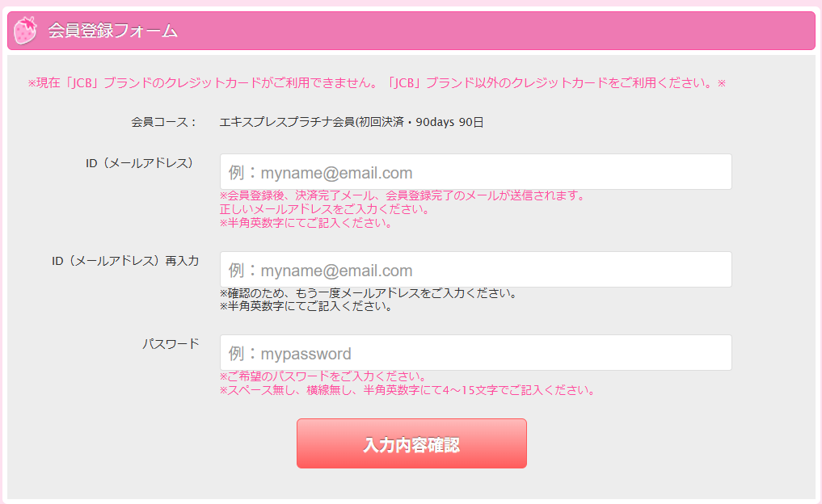The image size is (822, 504).
Task: Click the 会員登録後、決済完了メール note line
Action: 402,195
